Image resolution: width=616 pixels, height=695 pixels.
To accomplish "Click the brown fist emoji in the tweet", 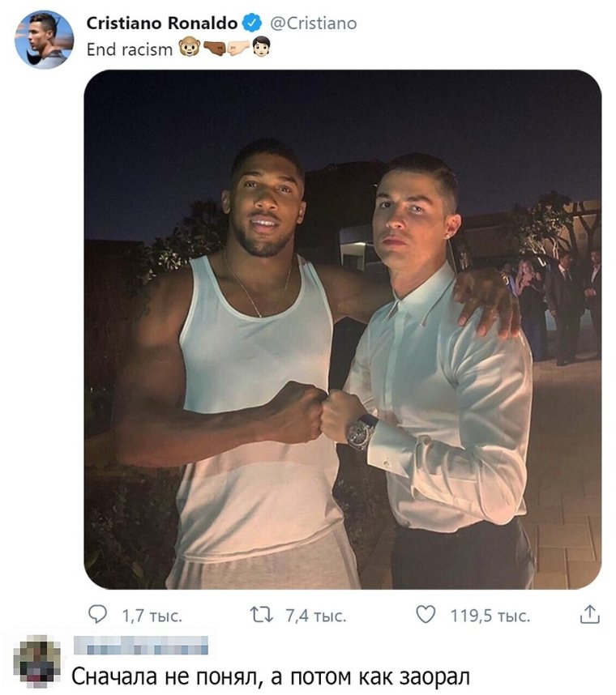I will 213,49.
